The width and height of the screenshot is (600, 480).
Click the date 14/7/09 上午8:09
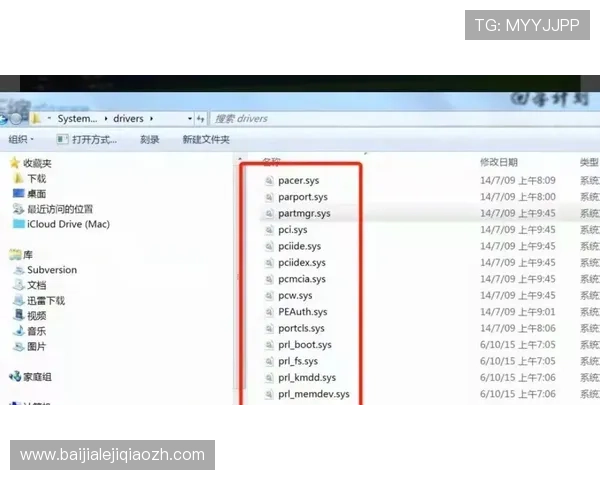pos(518,180)
